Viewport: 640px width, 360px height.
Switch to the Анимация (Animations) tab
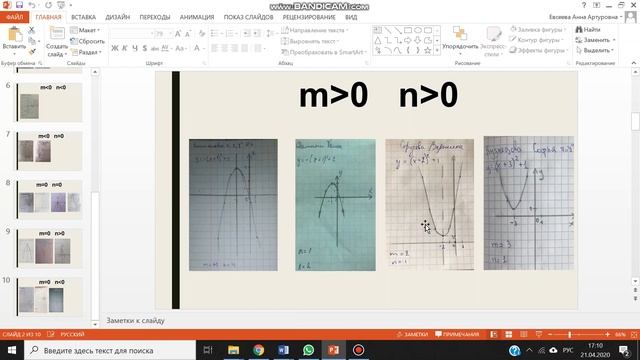[x=197, y=17]
